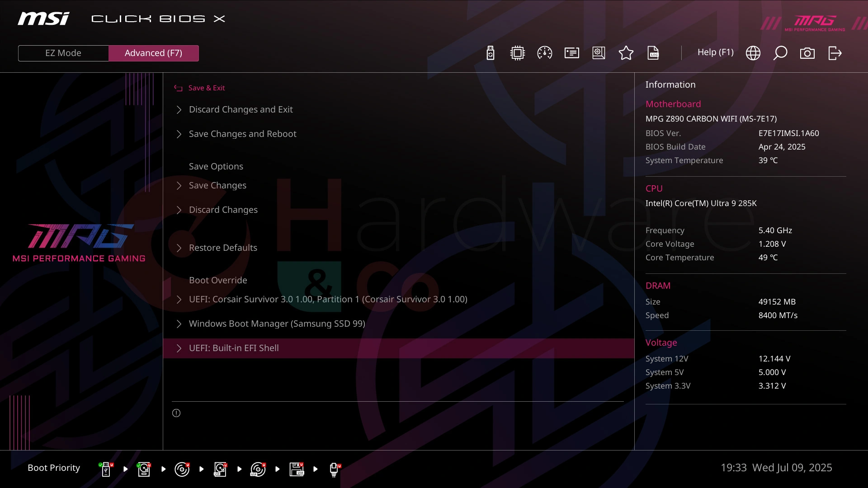Click the Core Temperature value 49 °C
Screen dimensions: 868x488
click(x=768, y=258)
